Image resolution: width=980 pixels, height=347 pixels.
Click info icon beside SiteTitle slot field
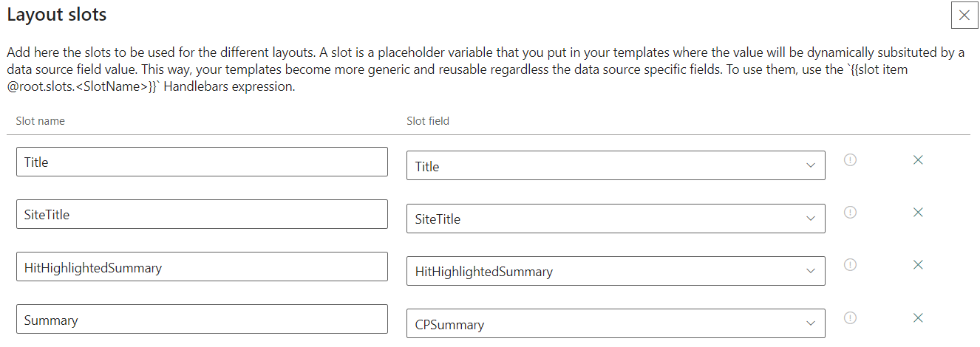[x=850, y=212]
